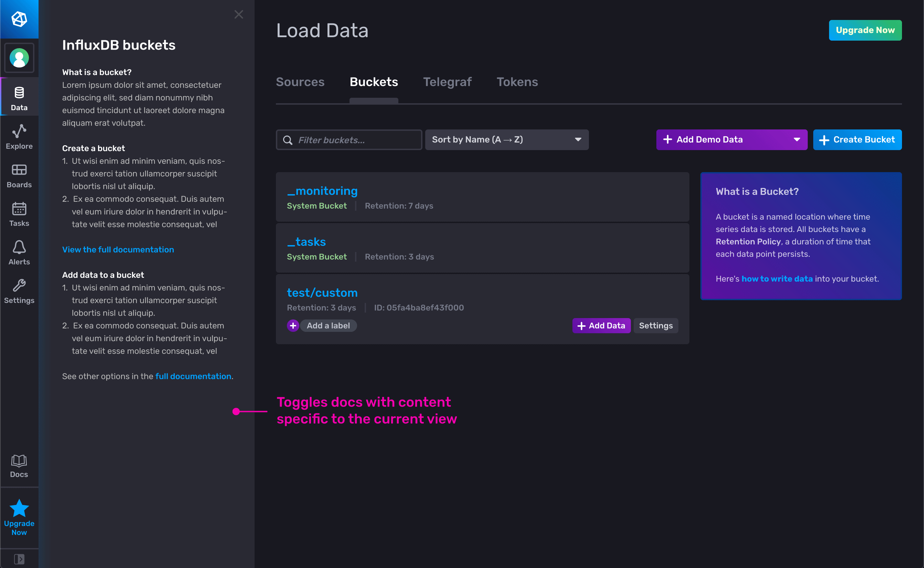Open the _tasks bucket
The image size is (924, 568).
tap(306, 242)
